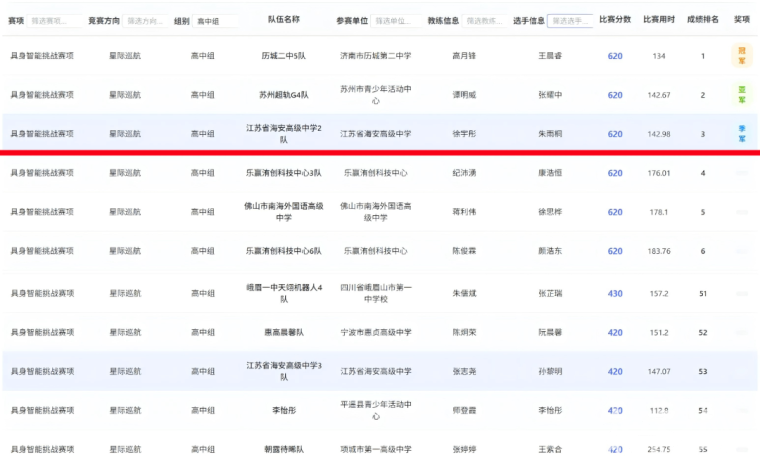This screenshot has width=760, height=469.
Task: Open score 420 of 惠高晨馨队
Action: click(615, 332)
